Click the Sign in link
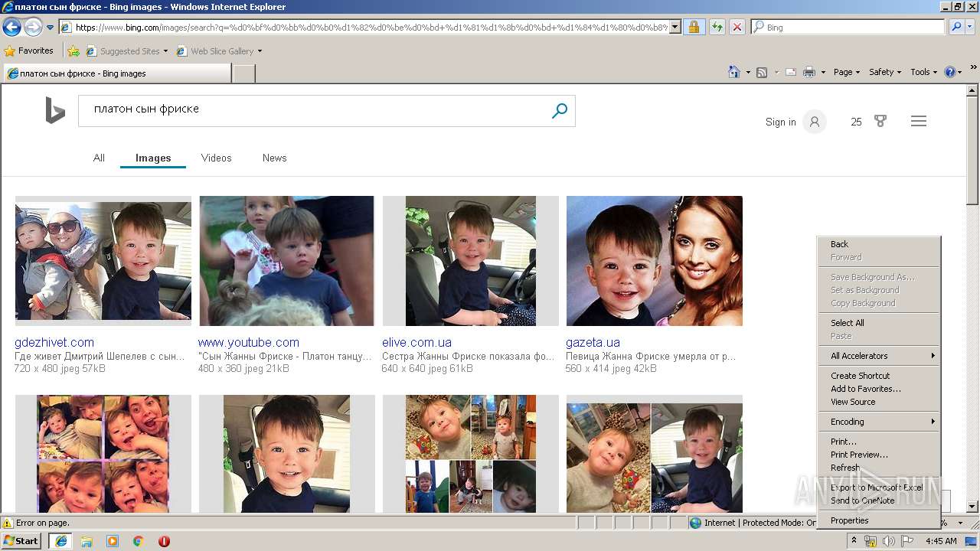 click(780, 122)
